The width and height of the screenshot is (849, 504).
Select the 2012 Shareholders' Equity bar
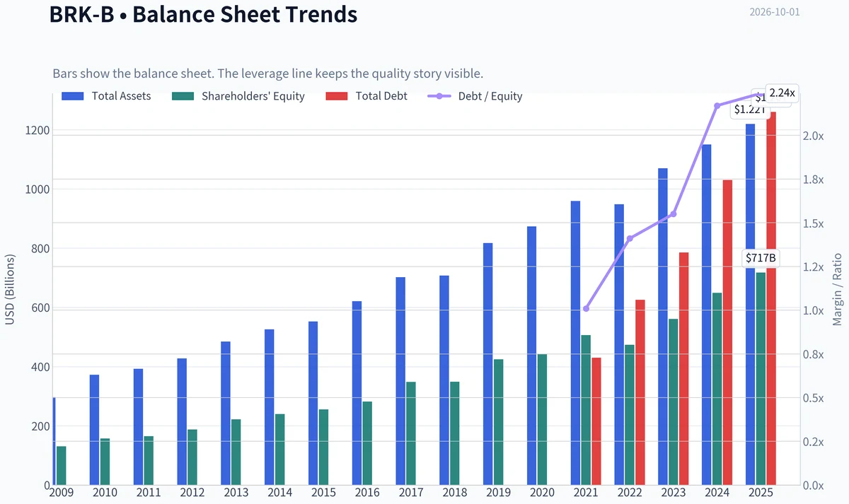click(x=192, y=457)
